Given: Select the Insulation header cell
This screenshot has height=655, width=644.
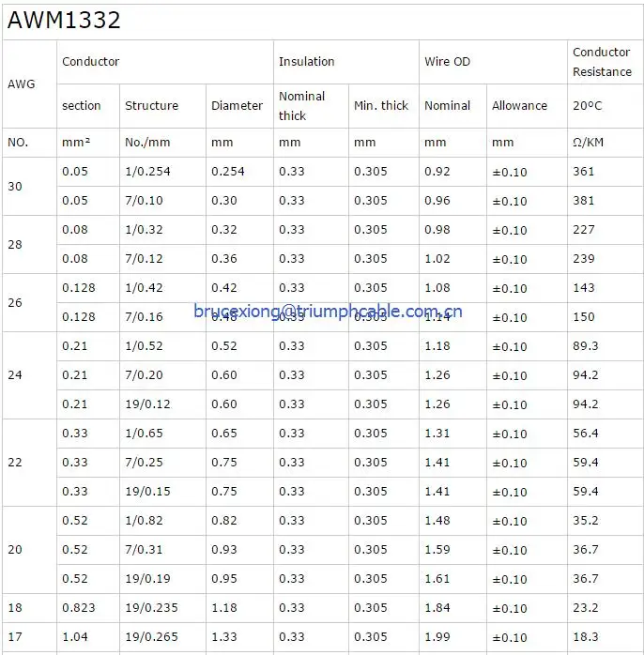Looking at the screenshot, I should pyautogui.click(x=306, y=62).
